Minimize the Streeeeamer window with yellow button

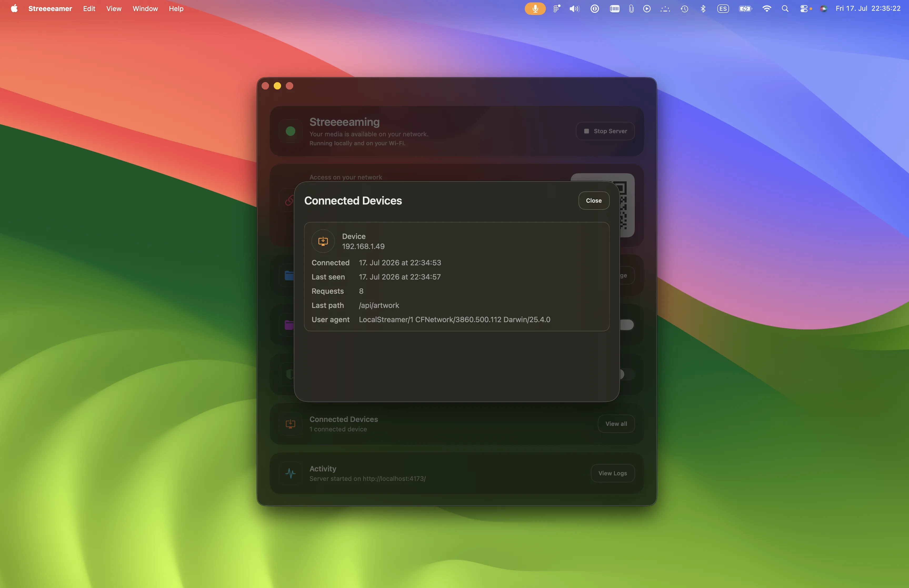click(x=277, y=86)
